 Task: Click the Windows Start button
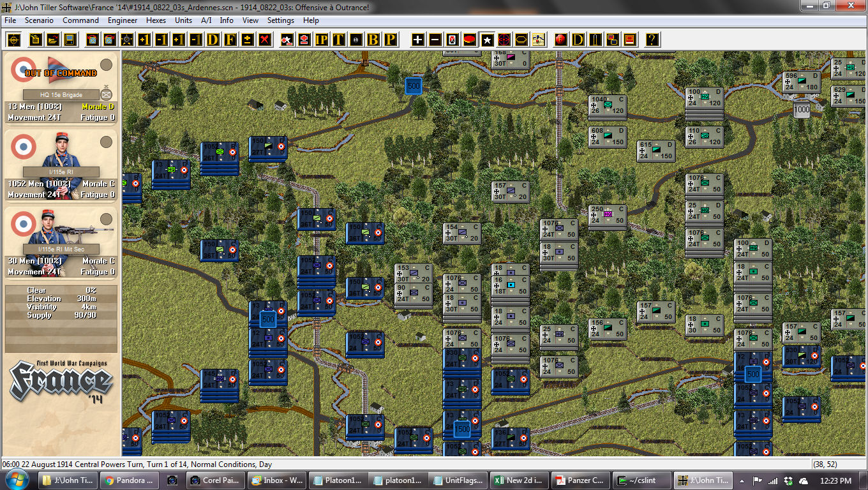coord(17,480)
